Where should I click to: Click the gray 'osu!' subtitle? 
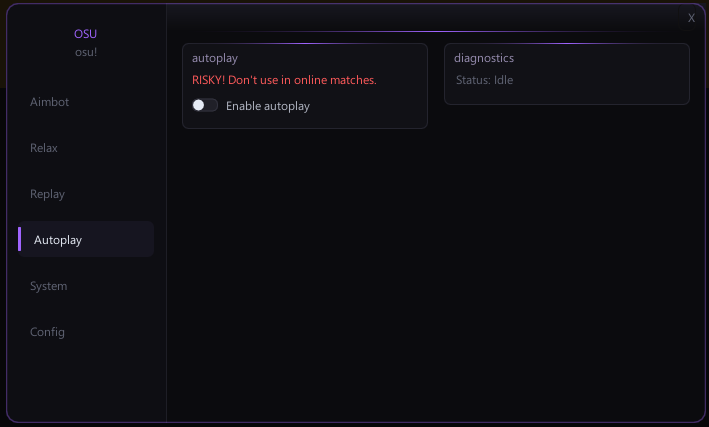86,52
